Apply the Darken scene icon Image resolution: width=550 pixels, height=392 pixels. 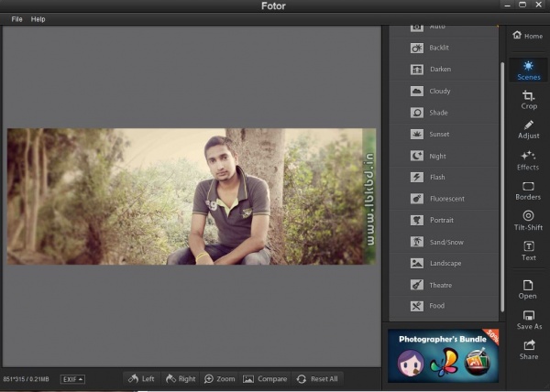click(417, 70)
